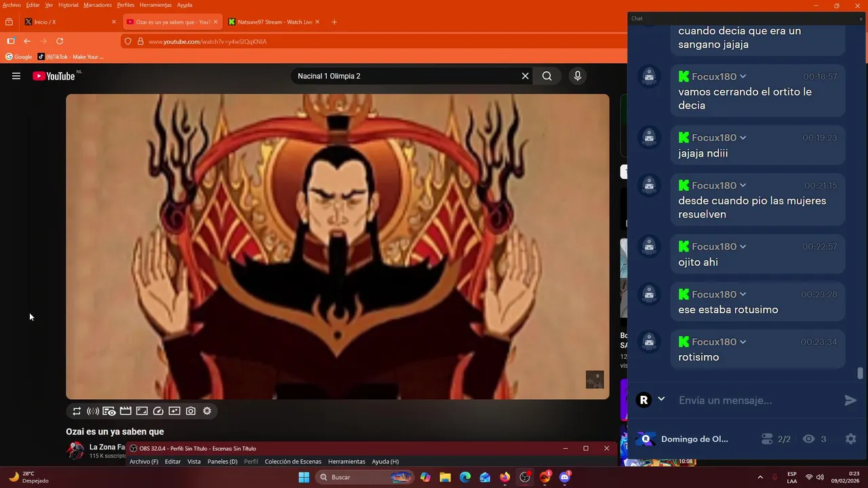Image resolution: width=868 pixels, height=488 pixels.
Task: Expand Focux180 dropdown above 'jajaja ndiii'
Action: click(x=743, y=138)
